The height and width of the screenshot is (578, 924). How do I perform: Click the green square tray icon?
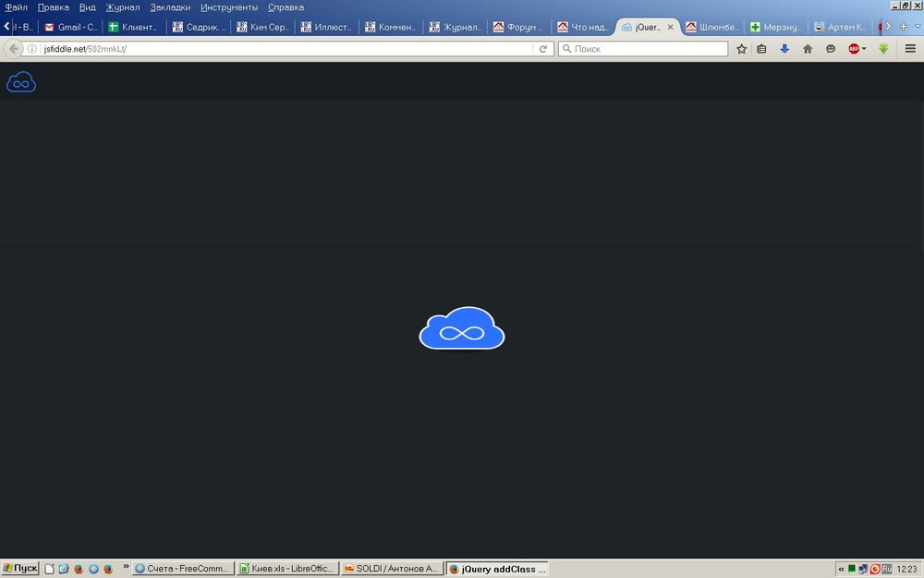[x=852, y=569]
